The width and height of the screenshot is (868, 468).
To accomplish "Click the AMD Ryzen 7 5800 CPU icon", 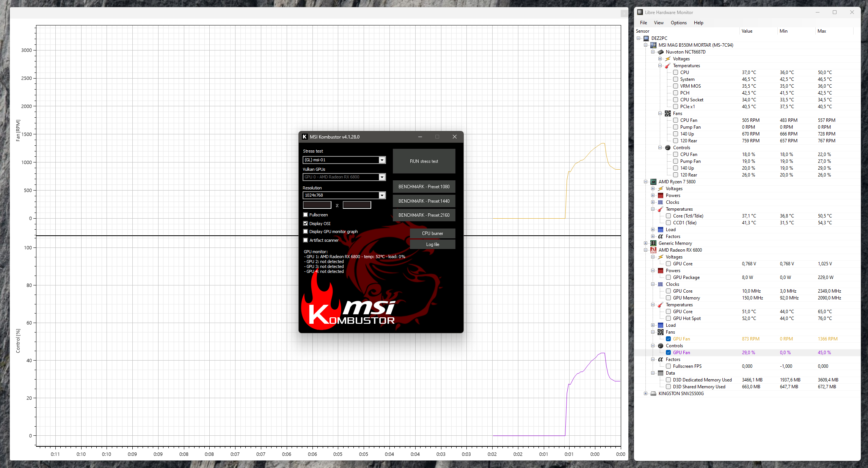I will pos(653,182).
